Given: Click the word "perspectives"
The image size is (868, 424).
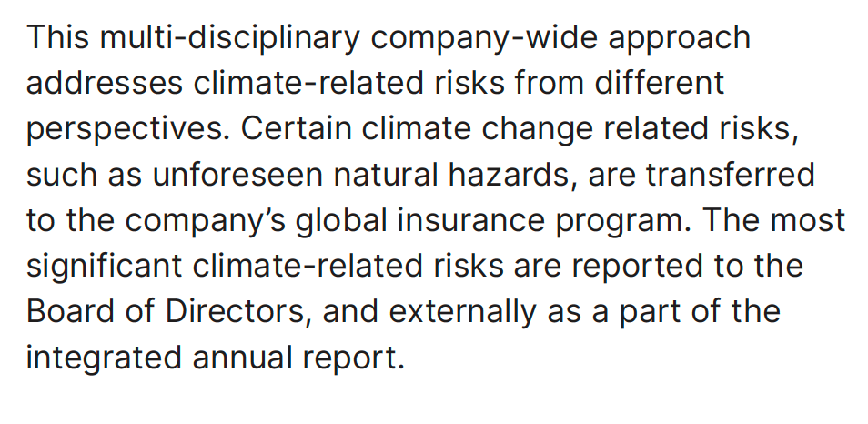Looking at the screenshot, I should click(x=124, y=128).
